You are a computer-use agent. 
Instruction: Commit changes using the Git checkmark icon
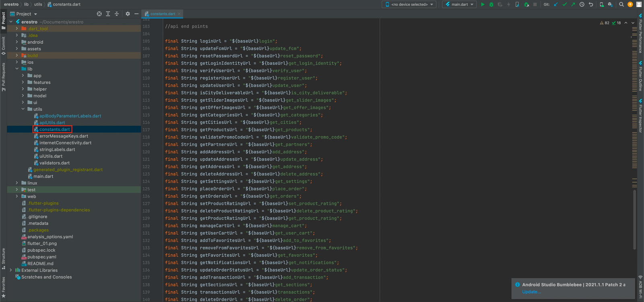pyautogui.click(x=564, y=4)
